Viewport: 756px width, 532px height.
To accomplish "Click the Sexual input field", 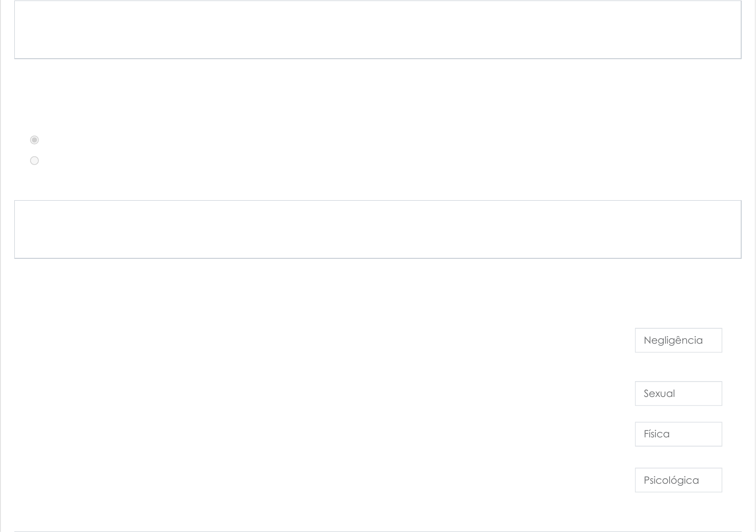I will 679,393.
